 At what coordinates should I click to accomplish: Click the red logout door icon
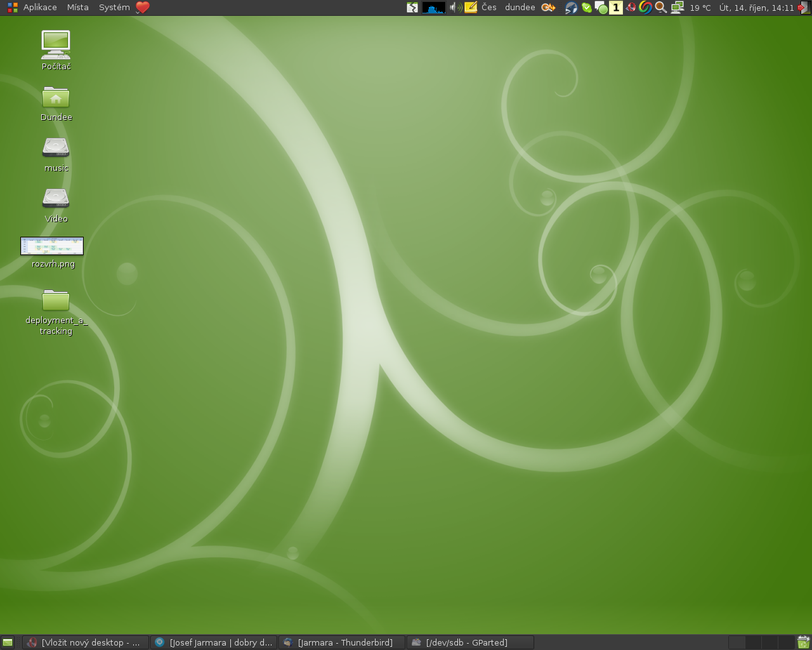(x=804, y=8)
